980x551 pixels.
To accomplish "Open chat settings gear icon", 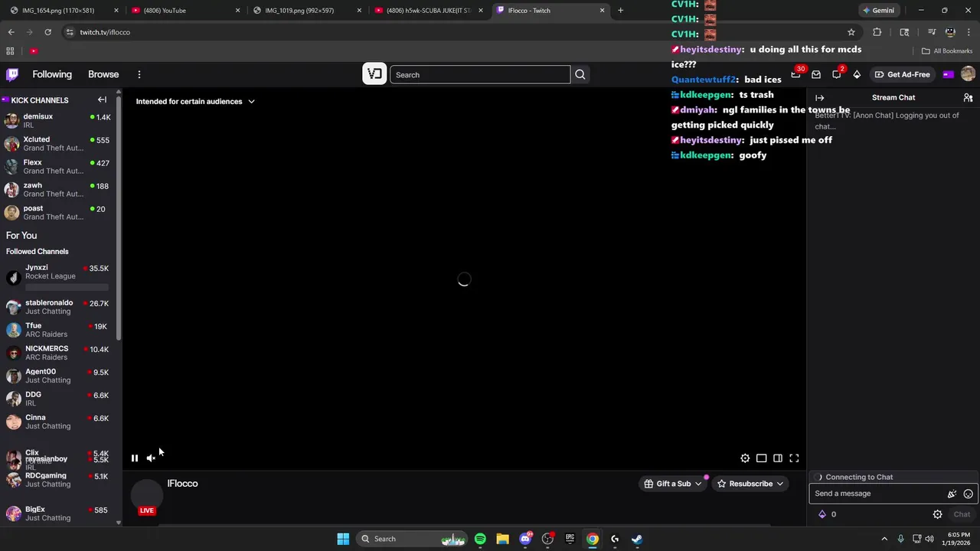I will click(x=938, y=514).
